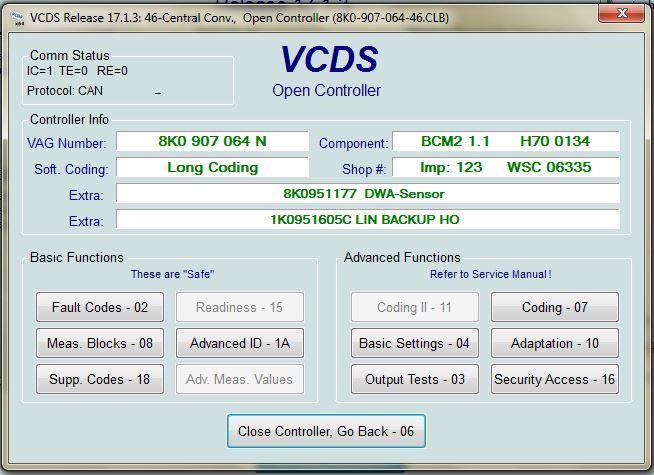Click the 'Component:' label

353,143
